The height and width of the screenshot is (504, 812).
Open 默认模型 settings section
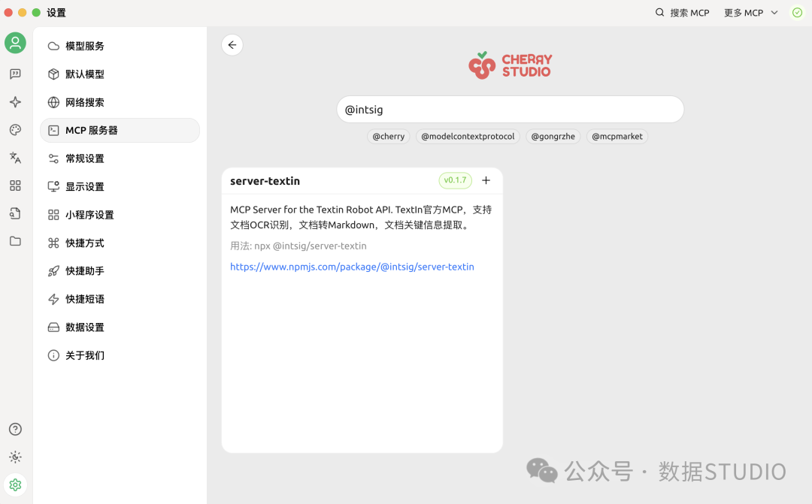[120, 74]
